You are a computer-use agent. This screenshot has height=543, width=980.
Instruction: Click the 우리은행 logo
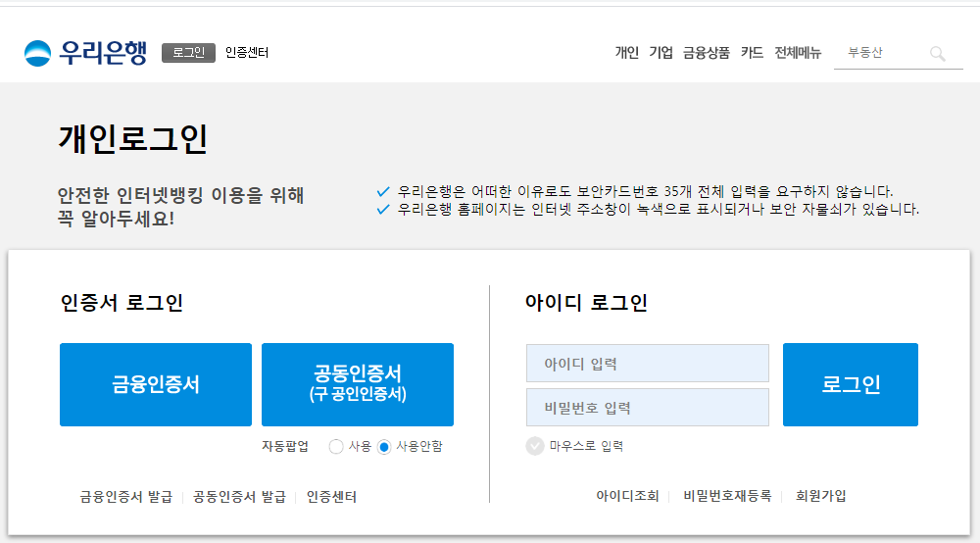tap(85, 53)
